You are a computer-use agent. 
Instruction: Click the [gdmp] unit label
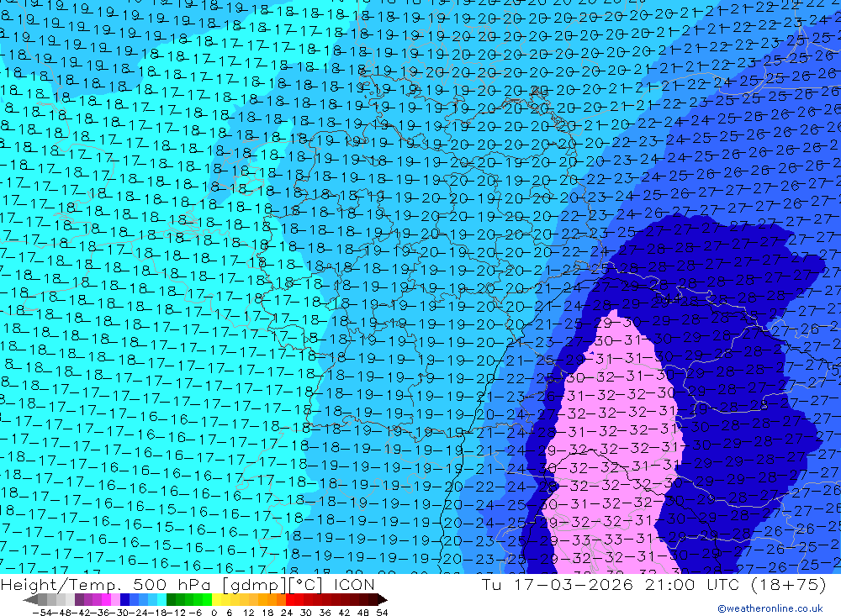click(255, 584)
